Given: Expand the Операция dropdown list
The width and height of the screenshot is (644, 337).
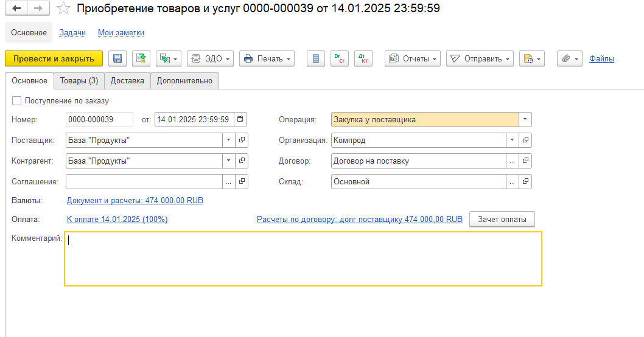Looking at the screenshot, I should [x=525, y=120].
